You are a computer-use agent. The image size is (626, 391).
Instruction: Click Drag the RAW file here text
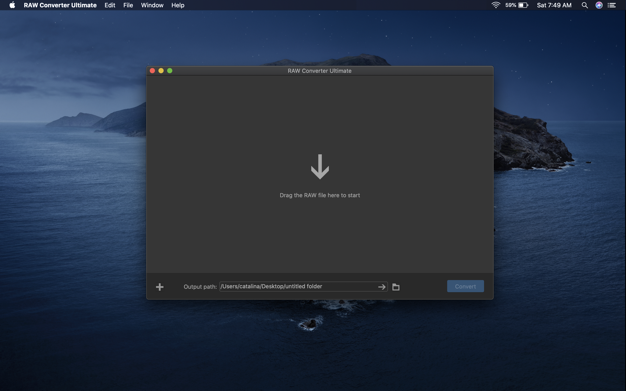point(320,195)
